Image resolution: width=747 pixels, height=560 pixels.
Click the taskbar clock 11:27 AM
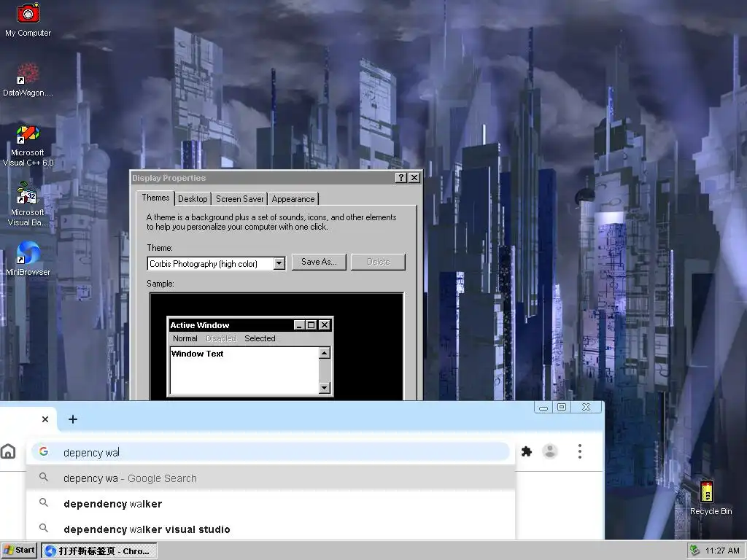[722, 551]
